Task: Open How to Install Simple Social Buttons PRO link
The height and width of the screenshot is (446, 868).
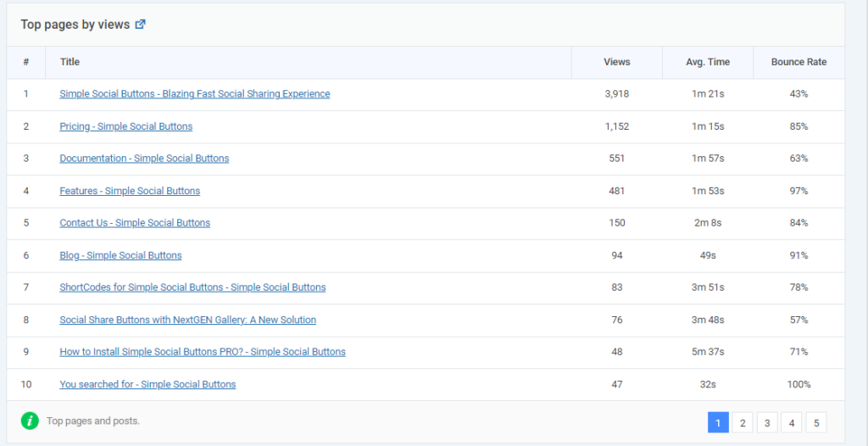Action: (x=203, y=352)
